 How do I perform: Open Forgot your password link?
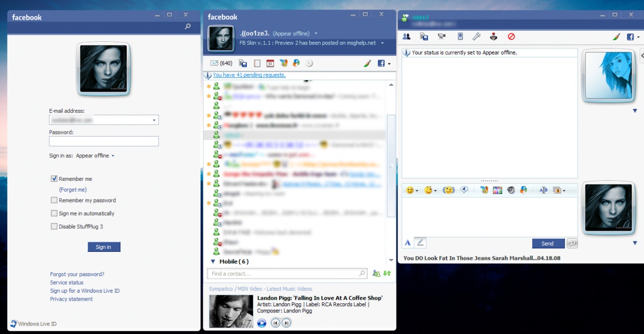77,275
